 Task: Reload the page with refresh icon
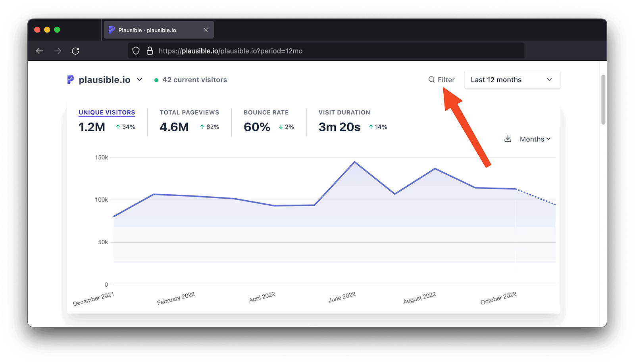click(x=75, y=51)
